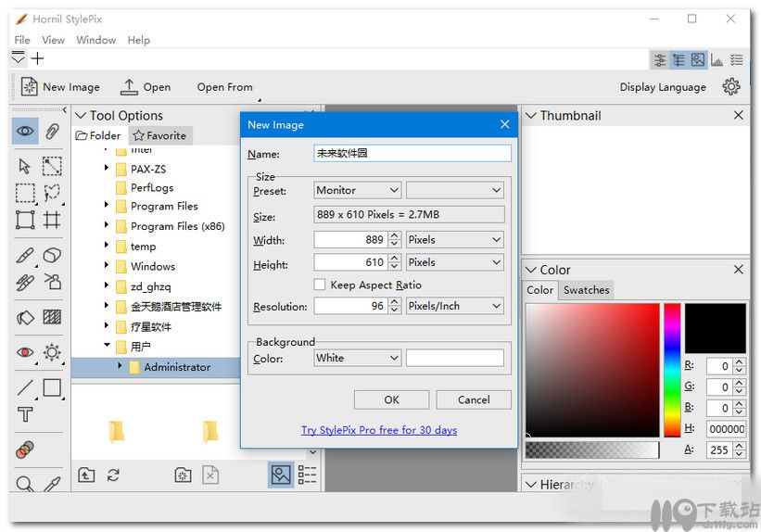This screenshot has width=761, height=532.
Task: Click the rainbow hue slider strip
Action: tap(672, 371)
